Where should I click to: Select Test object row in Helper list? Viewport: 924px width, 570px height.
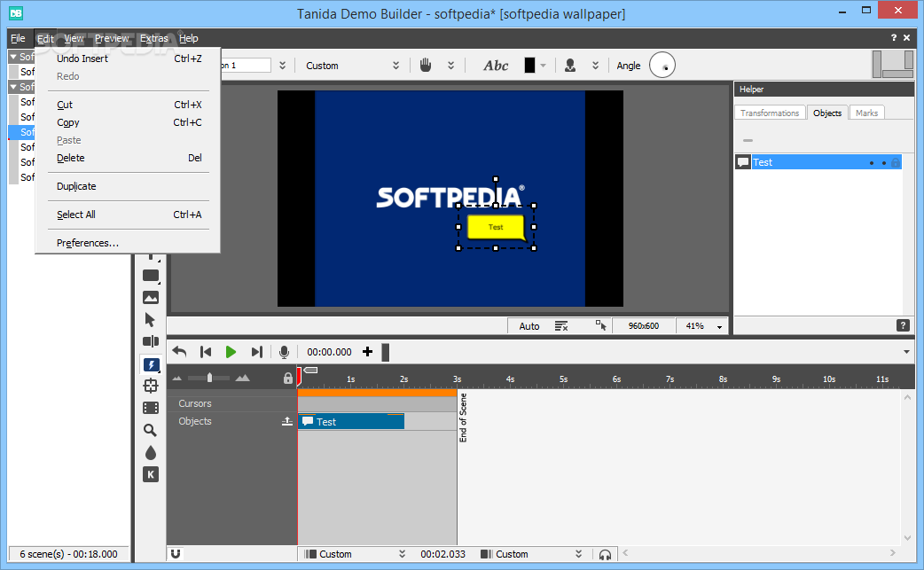pyautogui.click(x=818, y=162)
